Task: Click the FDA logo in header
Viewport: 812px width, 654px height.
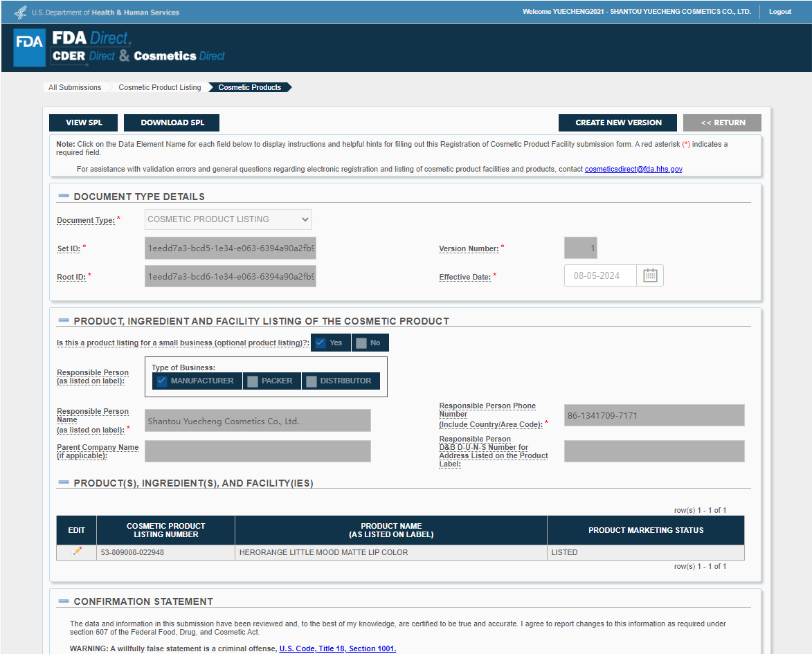Action: coord(30,47)
